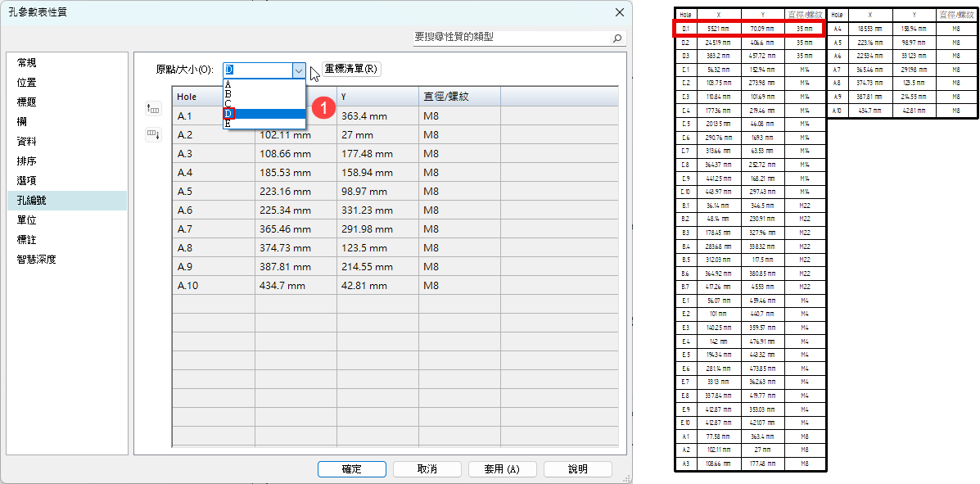
Task: Close the 孔參數表性質 dialog
Action: pyautogui.click(x=619, y=12)
